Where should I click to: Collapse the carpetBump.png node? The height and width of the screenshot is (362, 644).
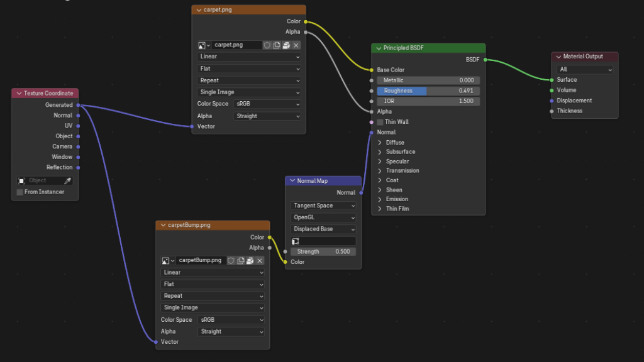pyautogui.click(x=163, y=225)
